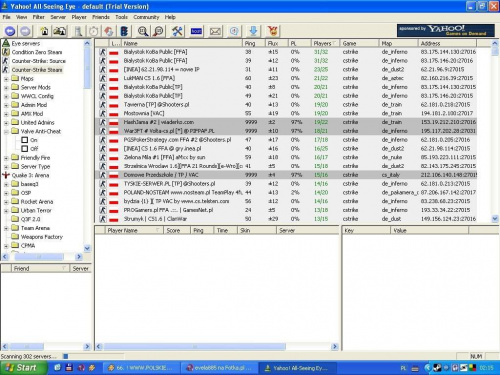
Task: Expand the United Admins folder
Action: [x=6, y=123]
